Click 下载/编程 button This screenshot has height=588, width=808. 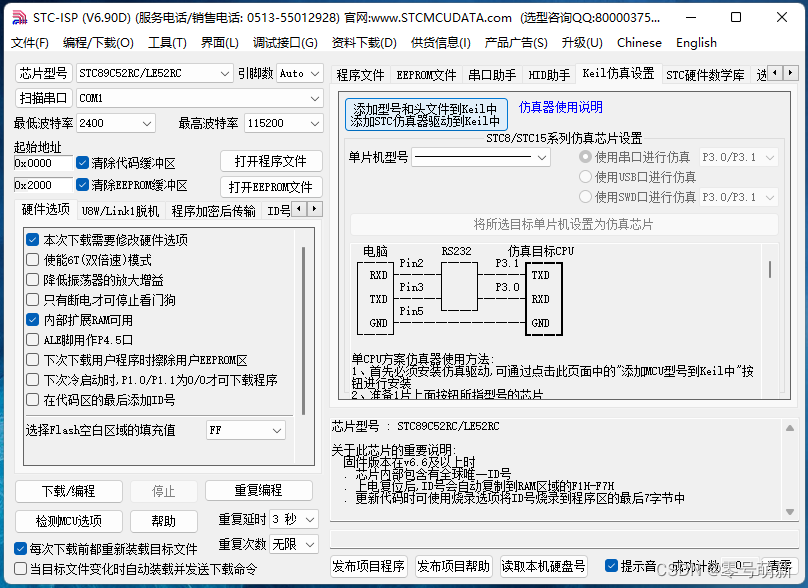point(69,491)
